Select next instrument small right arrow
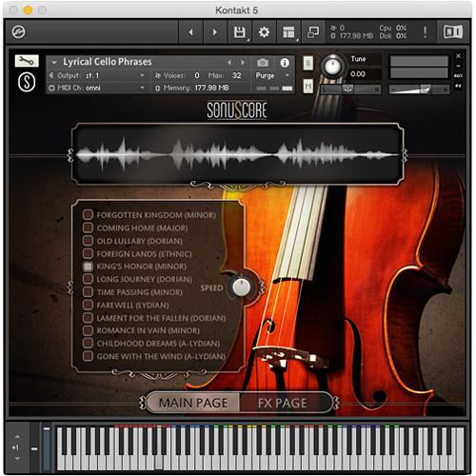The width and height of the screenshot is (476, 476). point(243,63)
